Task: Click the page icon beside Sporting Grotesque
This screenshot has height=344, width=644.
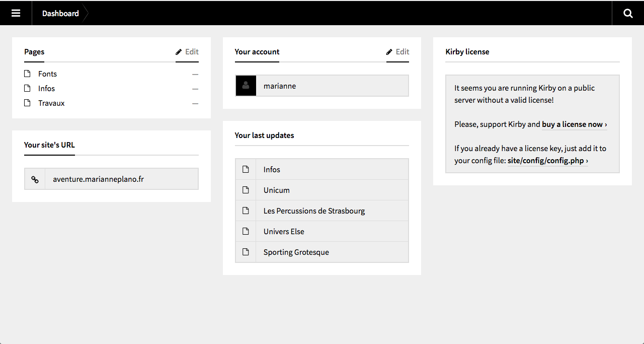Action: 246,252
